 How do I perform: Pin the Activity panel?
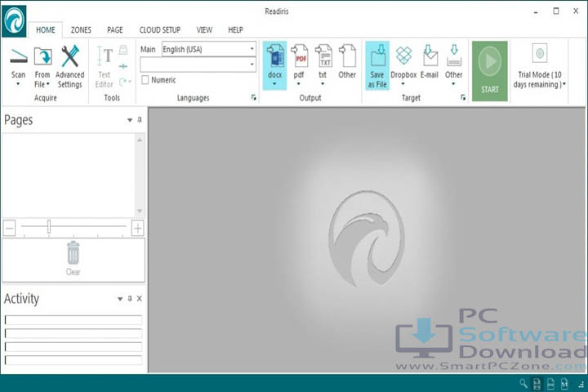point(130,299)
